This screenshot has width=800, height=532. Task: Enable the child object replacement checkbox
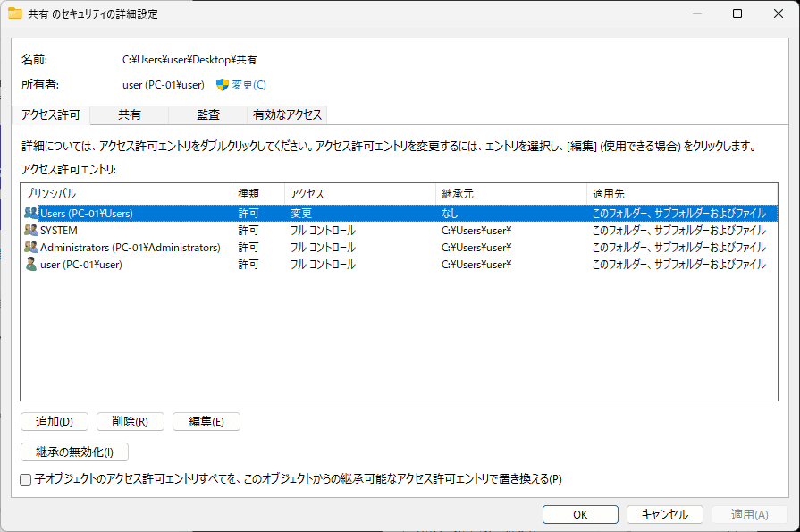tap(26, 479)
